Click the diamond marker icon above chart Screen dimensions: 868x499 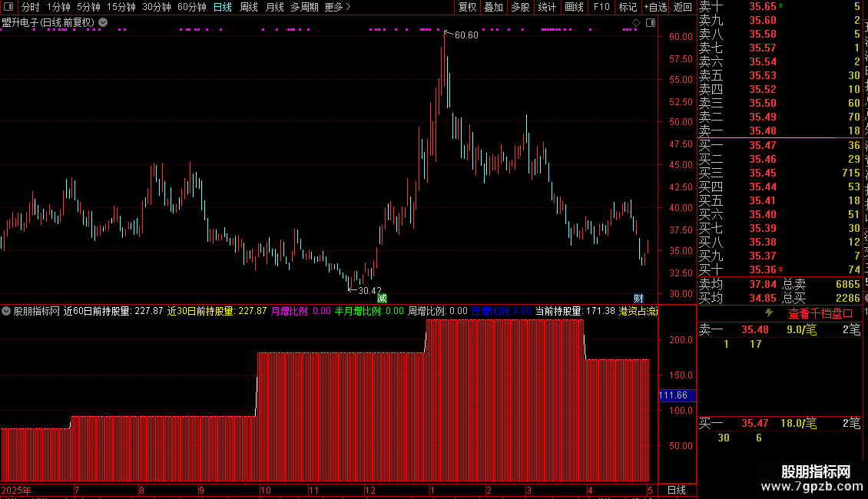(636, 23)
